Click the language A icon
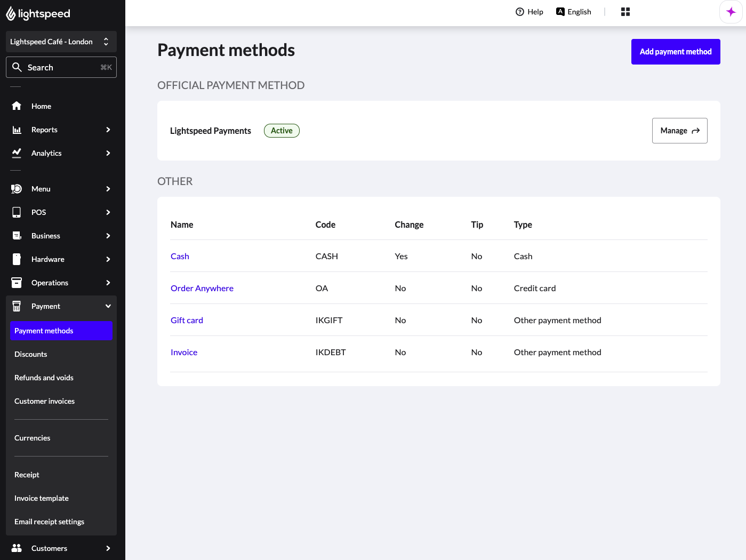The image size is (746, 560). tap(560, 12)
